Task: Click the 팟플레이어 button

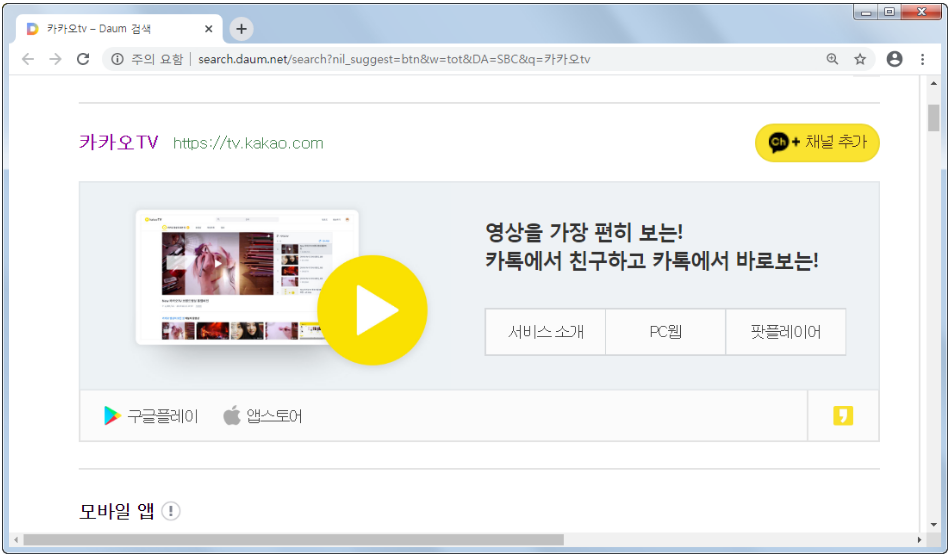Action: [786, 332]
